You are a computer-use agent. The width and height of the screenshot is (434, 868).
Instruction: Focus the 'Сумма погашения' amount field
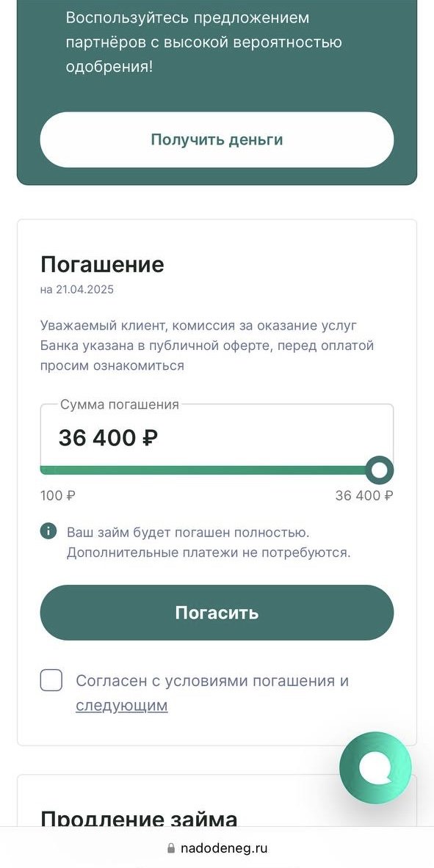[217, 437]
